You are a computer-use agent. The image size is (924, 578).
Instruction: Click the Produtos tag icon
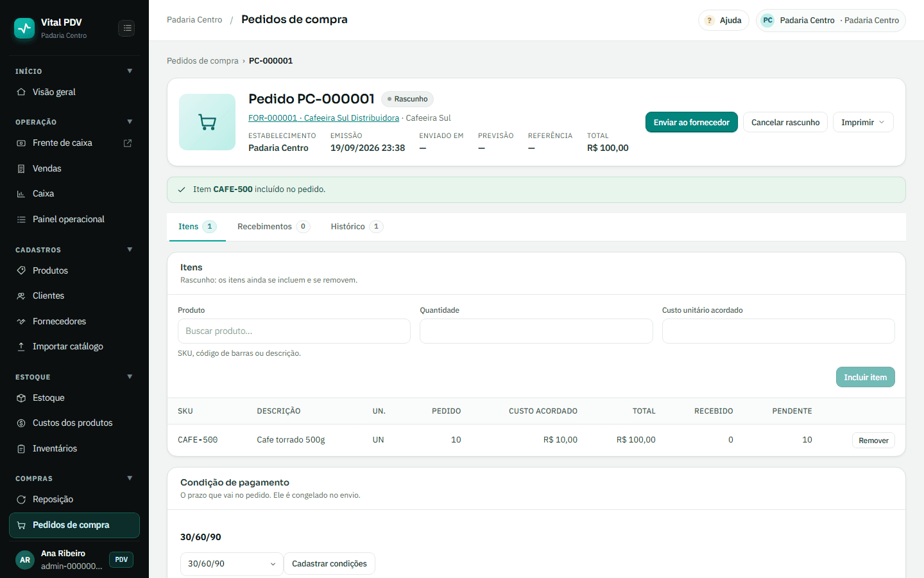(x=21, y=270)
